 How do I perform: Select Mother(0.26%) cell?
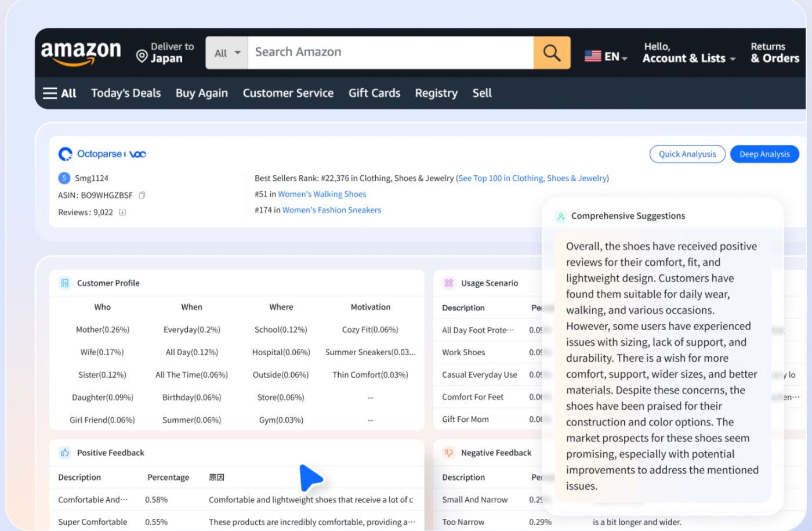[102, 330]
